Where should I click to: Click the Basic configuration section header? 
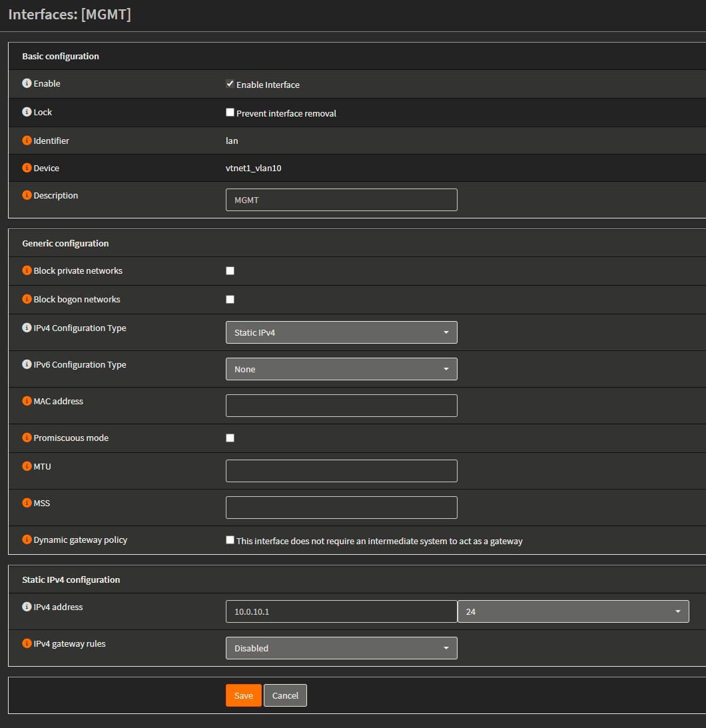coord(61,56)
